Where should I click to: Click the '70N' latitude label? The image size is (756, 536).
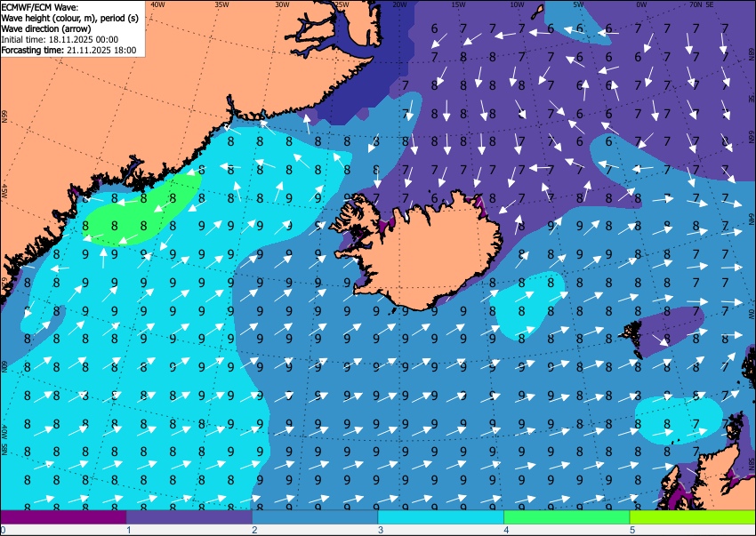(x=696, y=4)
